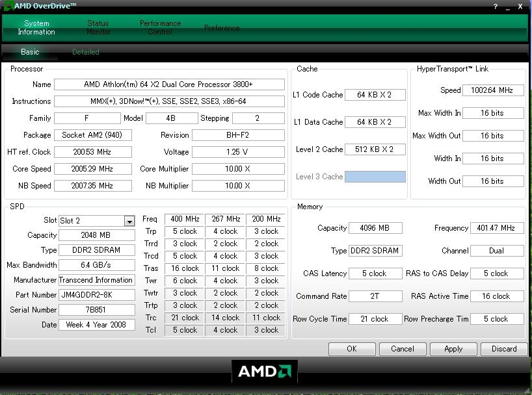Click the 400 MHz Freq cell
This screenshot has height=395, width=532.
[184, 219]
